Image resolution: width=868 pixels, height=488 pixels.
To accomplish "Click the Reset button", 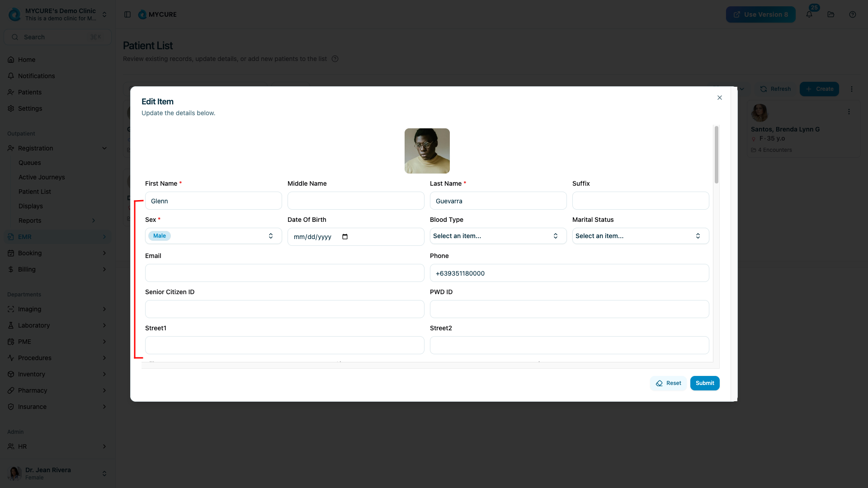I will pos(668,383).
